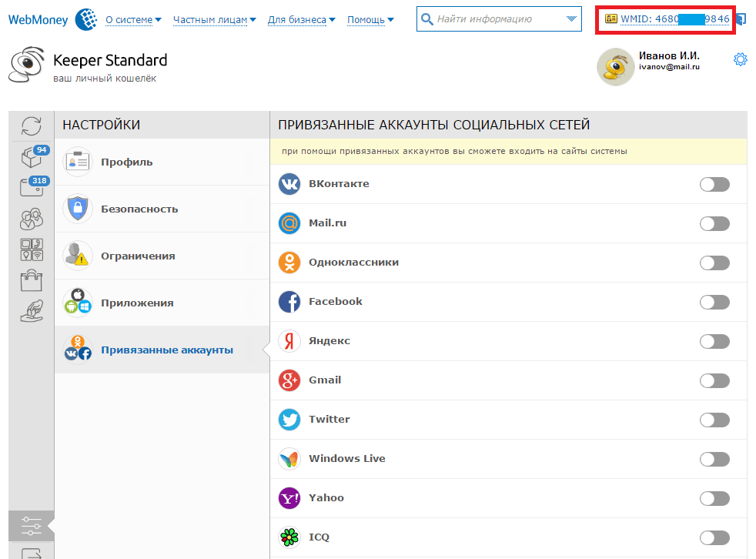Image resolution: width=756 pixels, height=559 pixels.
Task: Open the settings gear next to the user name
Action: tap(740, 59)
